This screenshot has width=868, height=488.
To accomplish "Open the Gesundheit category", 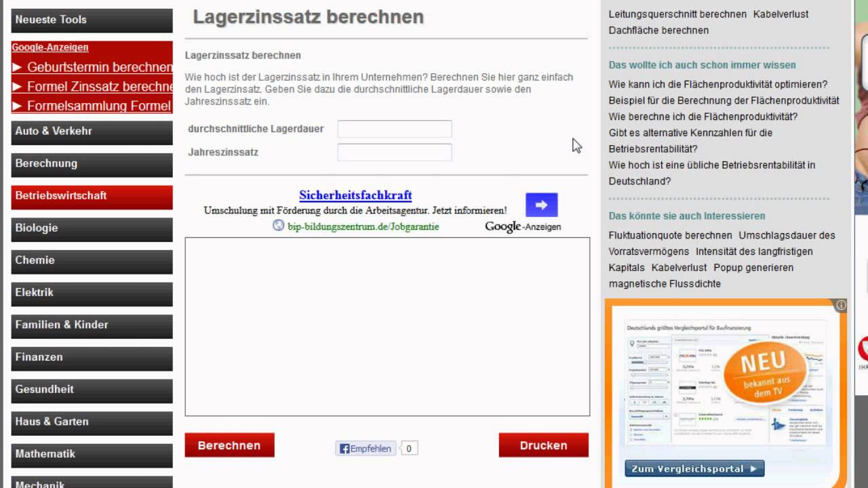I will coord(92,390).
